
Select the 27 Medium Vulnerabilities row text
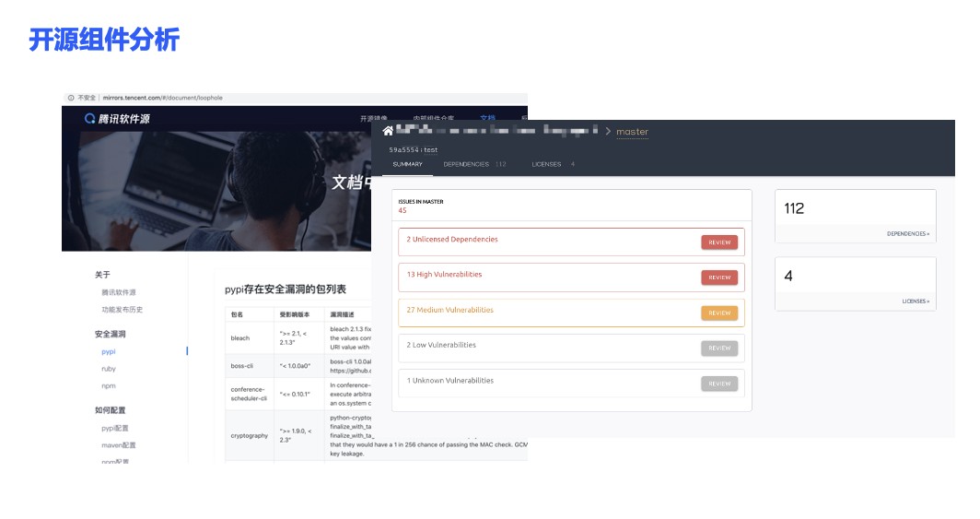coord(450,310)
